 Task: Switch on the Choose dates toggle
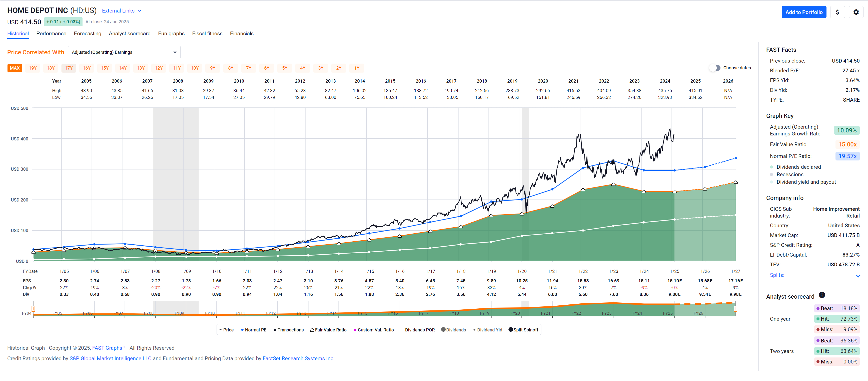tap(715, 68)
